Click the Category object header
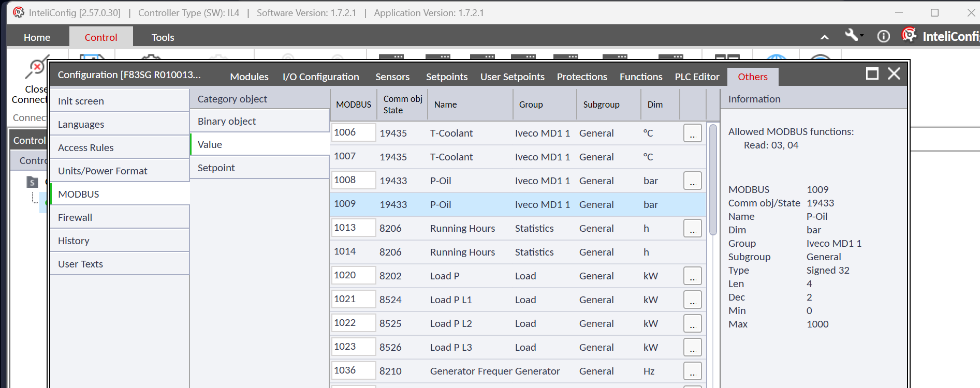 point(260,99)
